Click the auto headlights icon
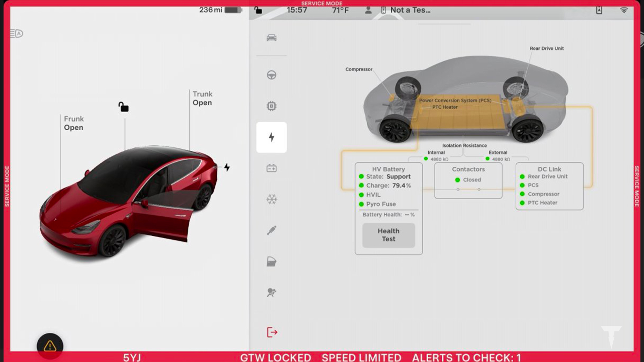The width and height of the screenshot is (644, 362). 17,34
